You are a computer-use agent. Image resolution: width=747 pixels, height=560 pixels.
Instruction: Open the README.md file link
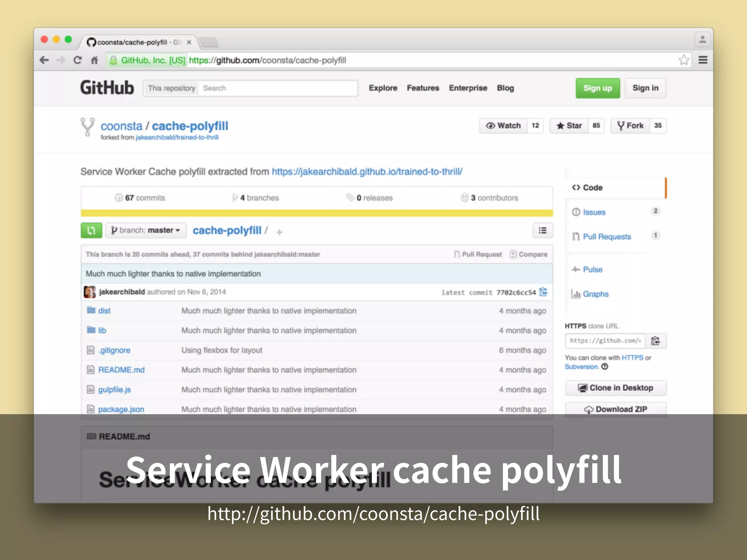(121, 370)
